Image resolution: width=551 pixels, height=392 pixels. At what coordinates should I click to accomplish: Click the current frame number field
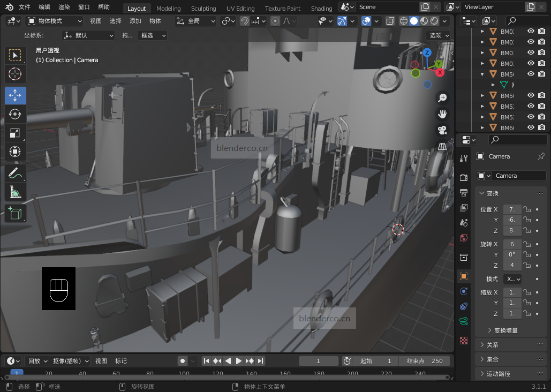click(x=319, y=361)
